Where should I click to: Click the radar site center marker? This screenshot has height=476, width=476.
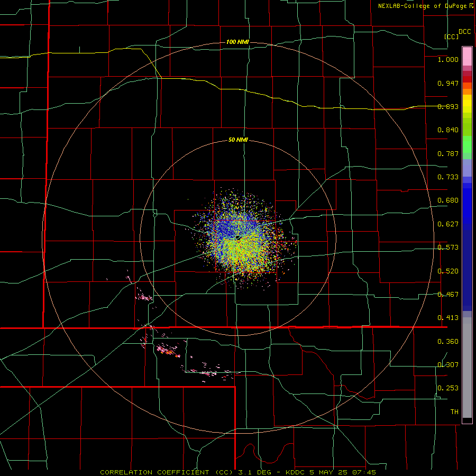237,237
